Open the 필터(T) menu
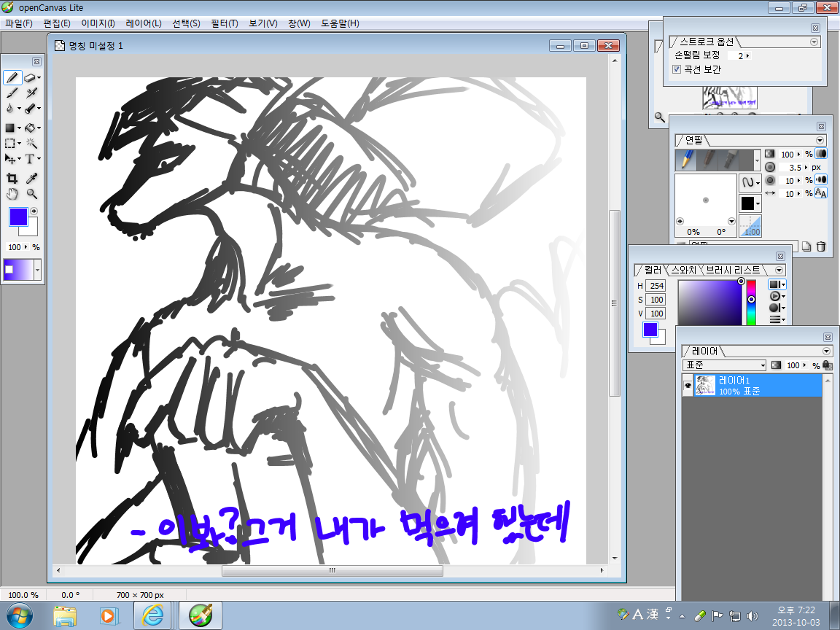The image size is (840, 630). pyautogui.click(x=224, y=23)
